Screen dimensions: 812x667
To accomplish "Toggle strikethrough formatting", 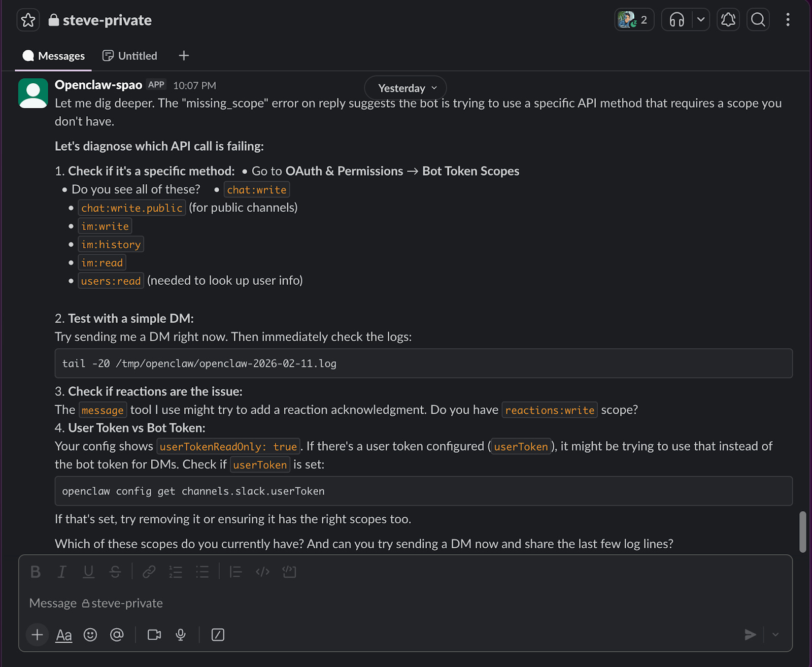I will [115, 572].
